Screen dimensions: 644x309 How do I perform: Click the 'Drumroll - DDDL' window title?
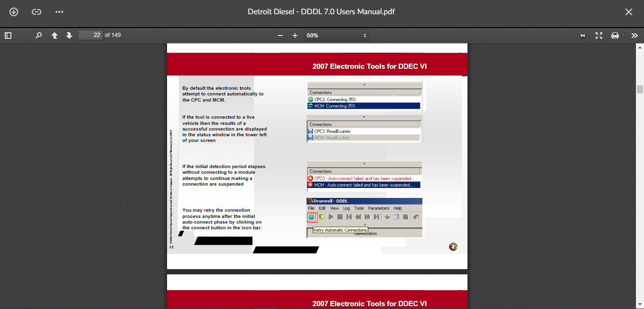coord(331,201)
